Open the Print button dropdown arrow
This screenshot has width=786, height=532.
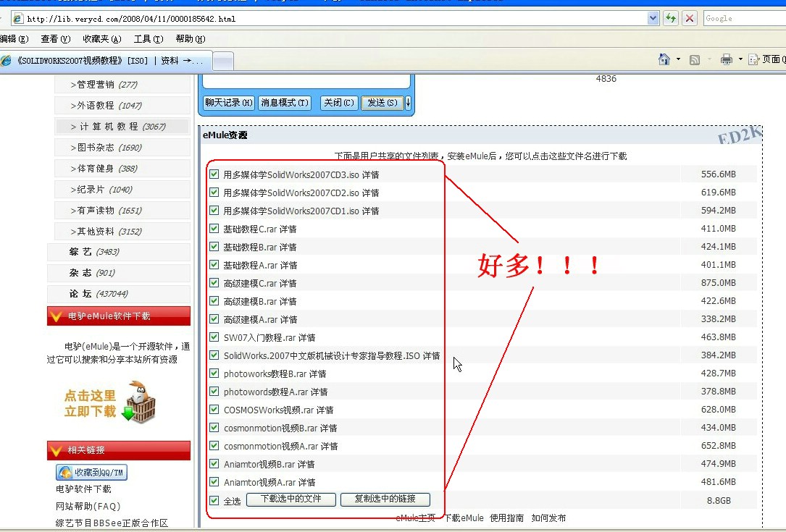740,59
